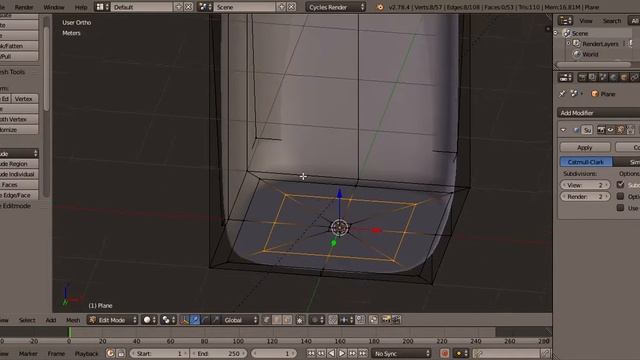The image size is (640, 360).
Task: Adjust the Render subdivisions value slider
Action: pyautogui.click(x=585, y=196)
